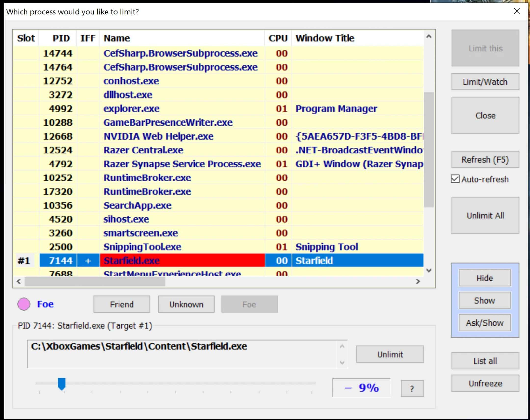Sort by PID column header
The image size is (530, 420).
point(61,38)
